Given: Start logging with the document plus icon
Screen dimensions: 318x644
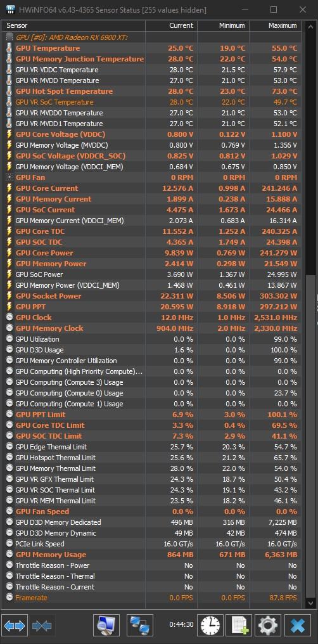Looking at the screenshot, I should pos(239,626).
